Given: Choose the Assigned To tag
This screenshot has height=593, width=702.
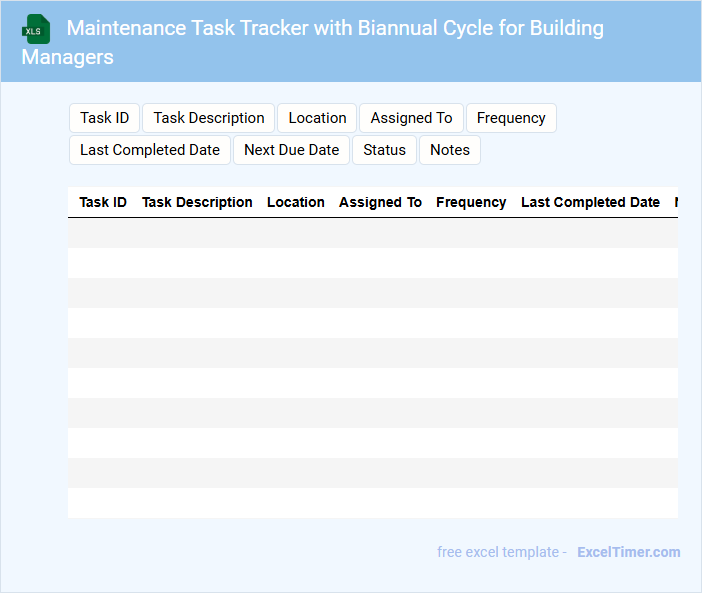Looking at the screenshot, I should [411, 118].
